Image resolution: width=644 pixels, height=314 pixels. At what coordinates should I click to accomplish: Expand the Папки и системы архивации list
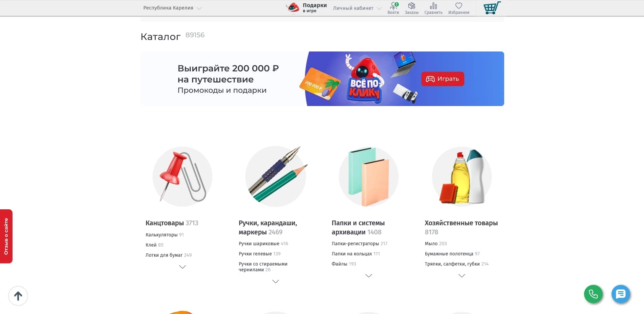[368, 276]
